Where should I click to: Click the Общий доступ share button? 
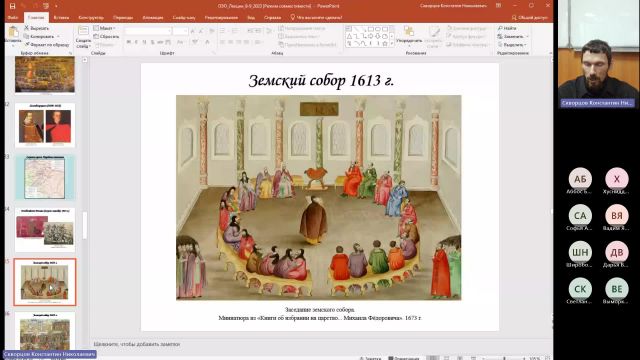point(529,18)
